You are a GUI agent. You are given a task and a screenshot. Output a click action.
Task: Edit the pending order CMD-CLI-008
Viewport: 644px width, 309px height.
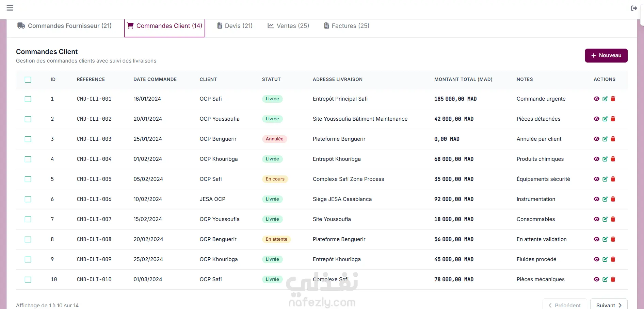point(605,239)
